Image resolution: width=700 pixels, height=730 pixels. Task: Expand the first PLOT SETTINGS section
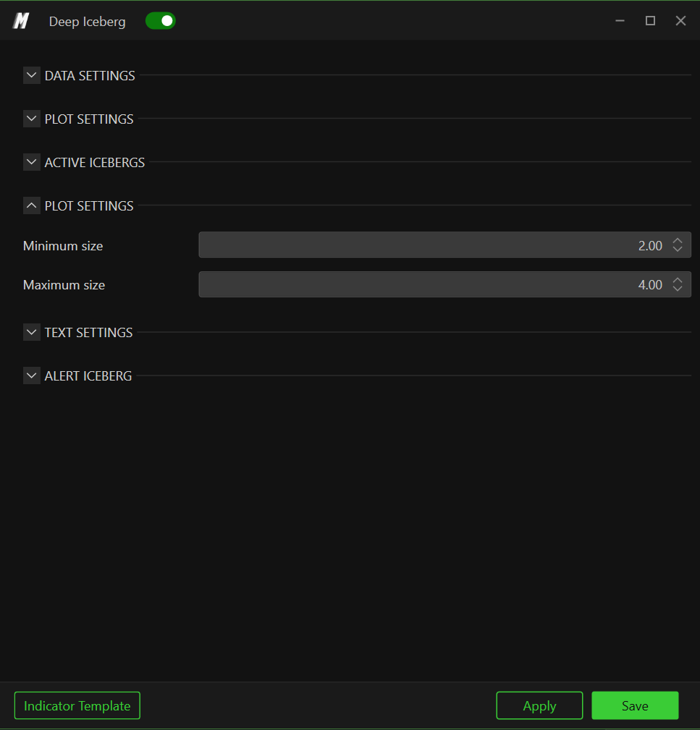(x=32, y=119)
